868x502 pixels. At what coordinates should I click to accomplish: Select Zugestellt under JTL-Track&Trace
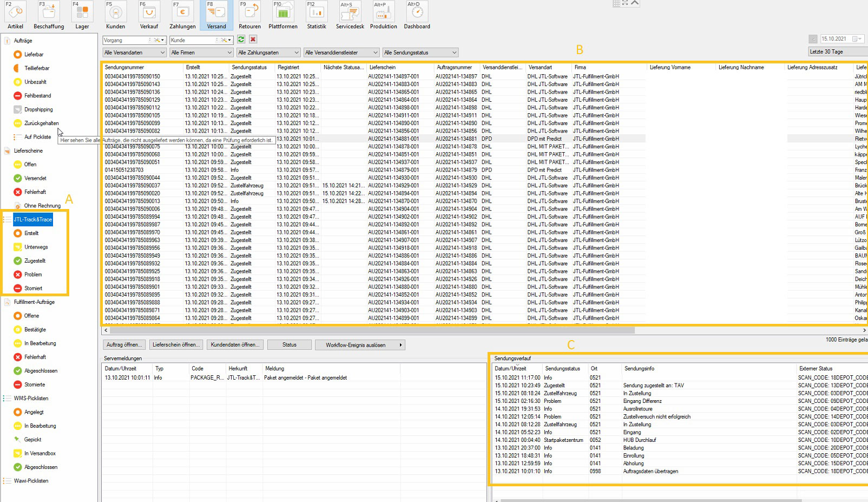(x=35, y=261)
